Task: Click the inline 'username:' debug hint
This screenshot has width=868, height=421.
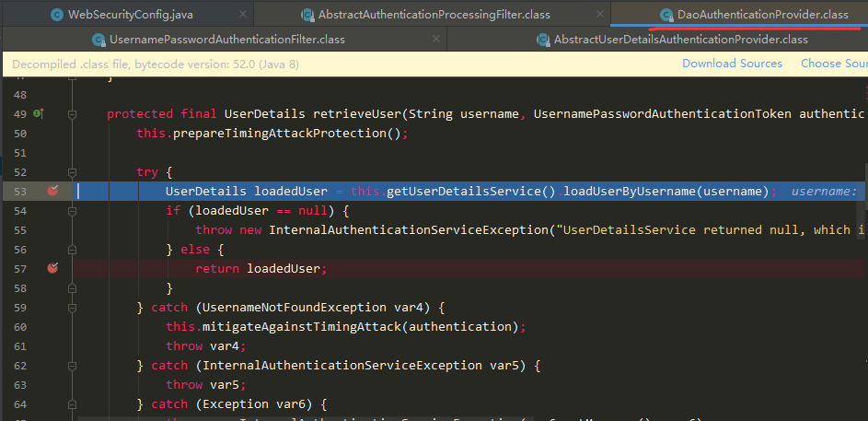Action: point(824,192)
